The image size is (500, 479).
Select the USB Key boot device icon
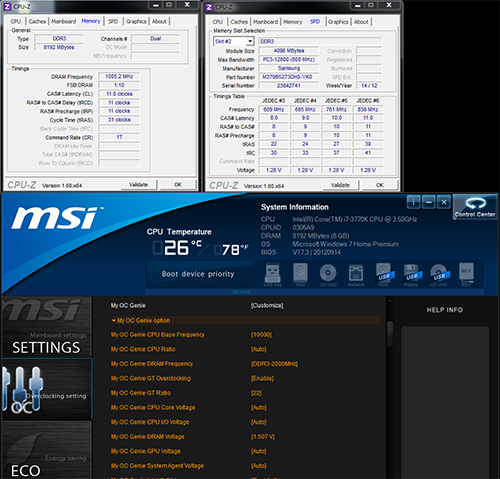(273, 275)
